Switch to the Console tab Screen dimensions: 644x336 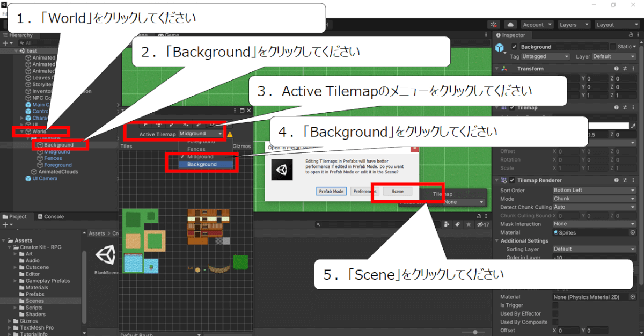(x=50, y=217)
